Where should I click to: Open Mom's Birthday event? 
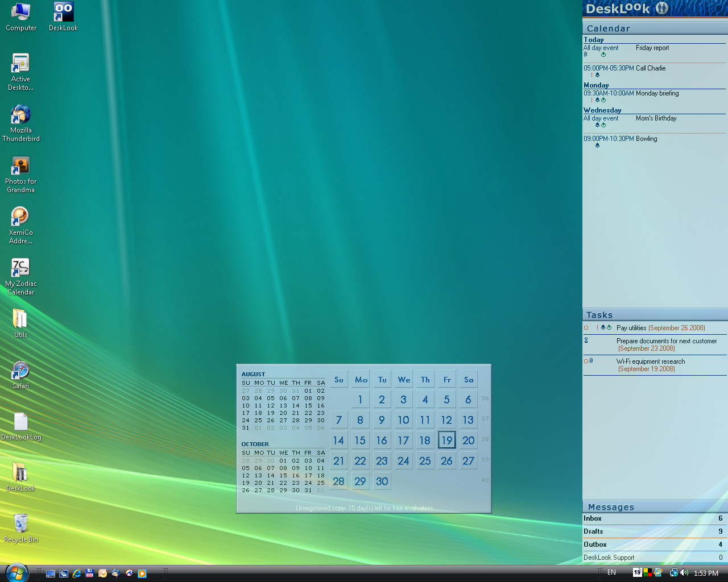click(x=656, y=118)
